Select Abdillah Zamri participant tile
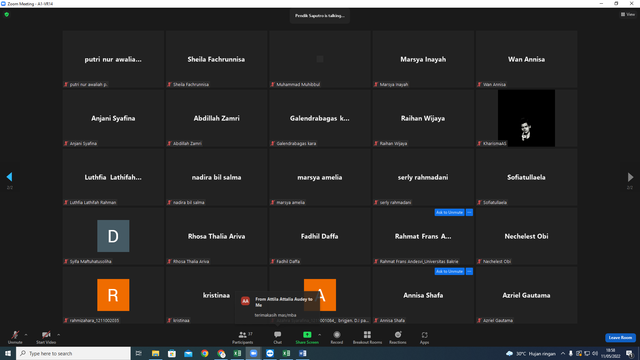This screenshot has height=360, width=640. pyautogui.click(x=216, y=118)
